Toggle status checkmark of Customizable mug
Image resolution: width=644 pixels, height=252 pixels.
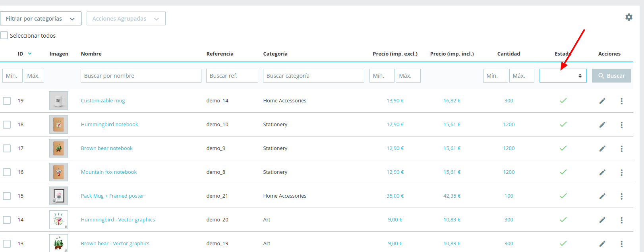[x=563, y=100]
